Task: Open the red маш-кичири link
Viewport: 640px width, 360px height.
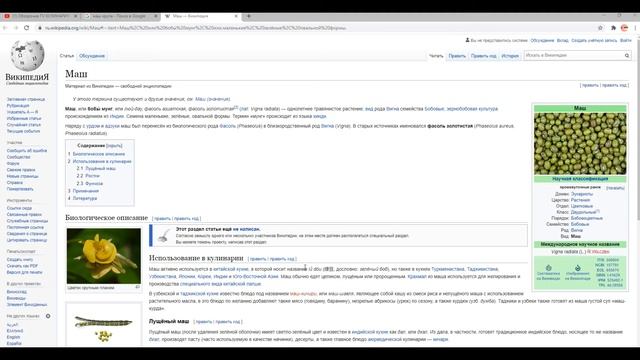Action: [303, 294]
